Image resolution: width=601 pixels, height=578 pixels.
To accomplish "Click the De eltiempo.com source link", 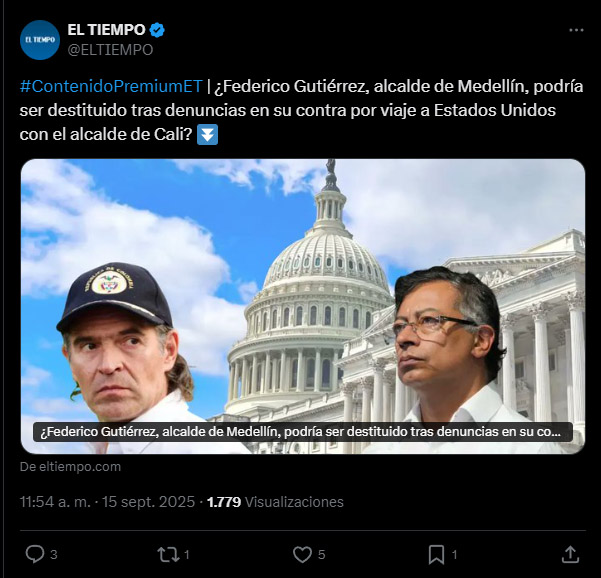I will (x=70, y=466).
